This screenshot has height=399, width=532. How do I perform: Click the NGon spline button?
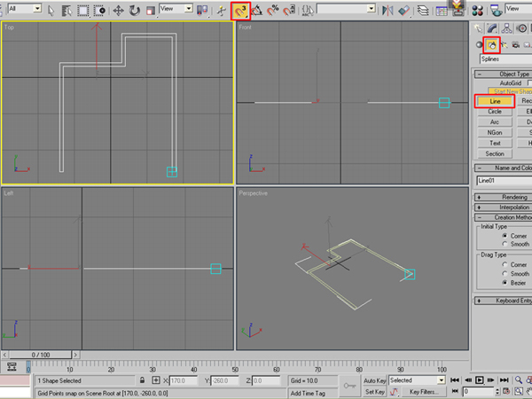click(x=495, y=133)
